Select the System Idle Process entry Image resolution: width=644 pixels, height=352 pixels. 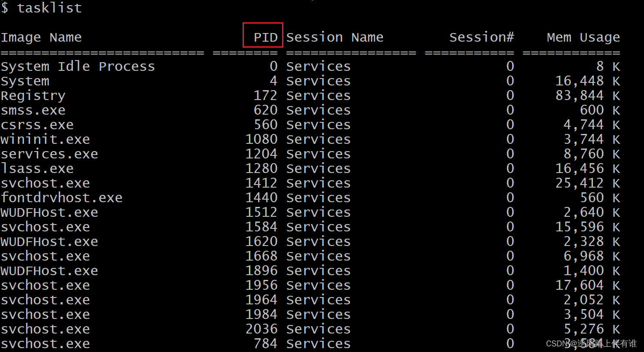pyautogui.click(x=78, y=67)
